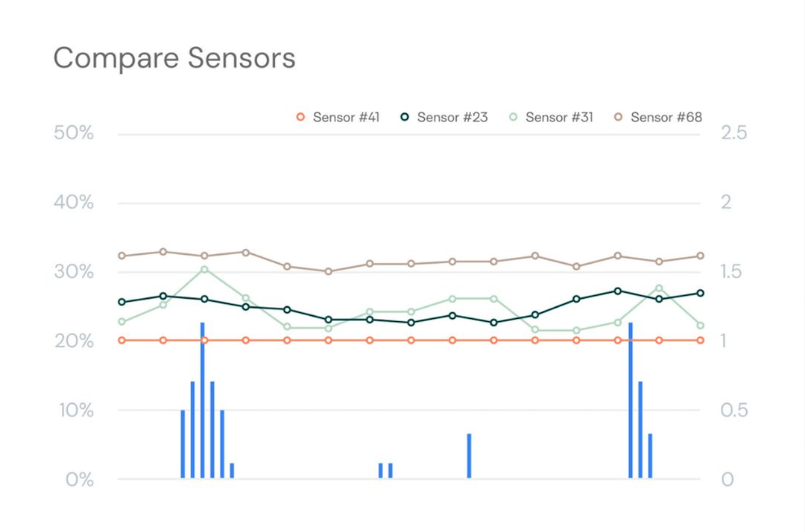This screenshot has width=805, height=532.
Task: Hide the Sensor #23 series via legend label
Action: [452, 117]
